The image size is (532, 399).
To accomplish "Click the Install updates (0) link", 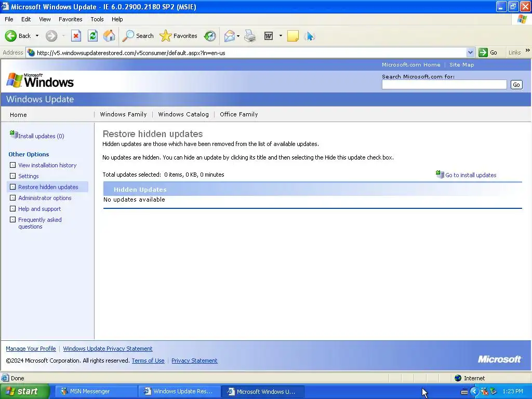I will (41, 136).
